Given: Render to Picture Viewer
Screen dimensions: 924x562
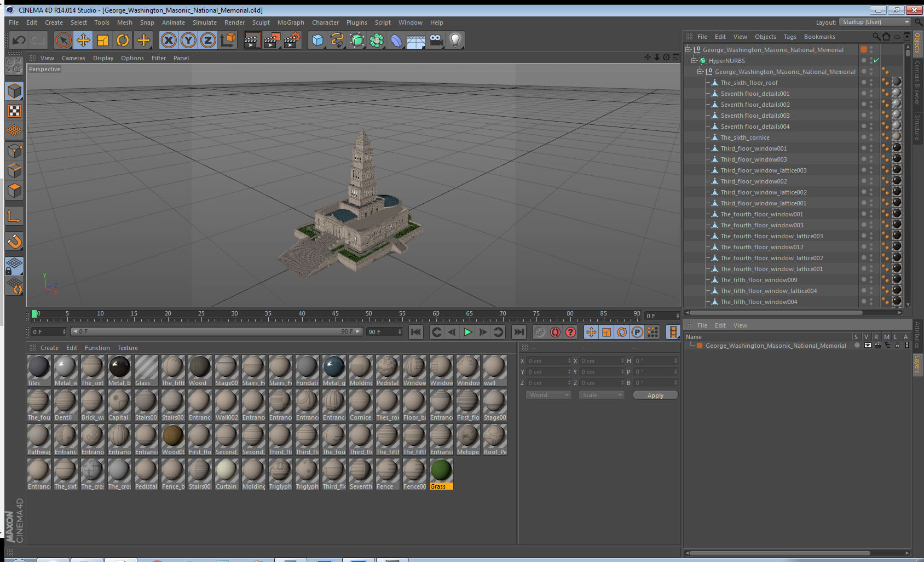Looking at the screenshot, I should point(272,40).
